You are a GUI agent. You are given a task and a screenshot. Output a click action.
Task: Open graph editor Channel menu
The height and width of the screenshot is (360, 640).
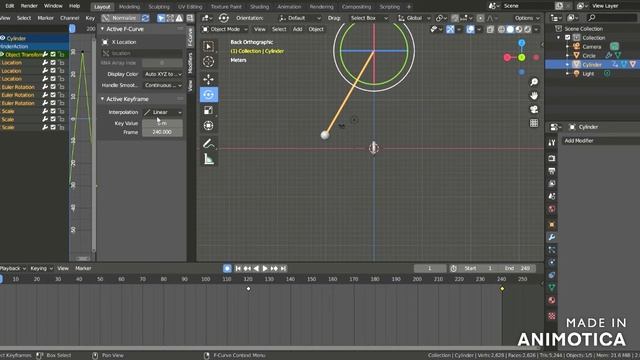point(69,18)
